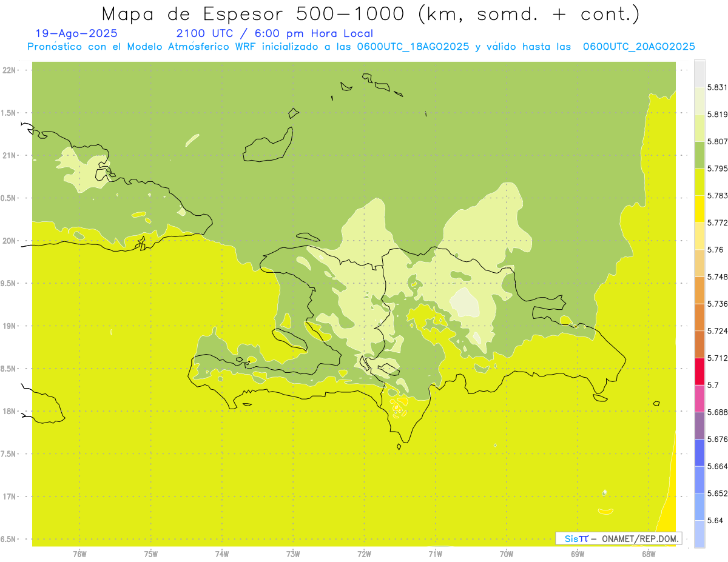The image size is (728, 562).
Task: Click the 8.5N latitude label
Action: point(8,369)
